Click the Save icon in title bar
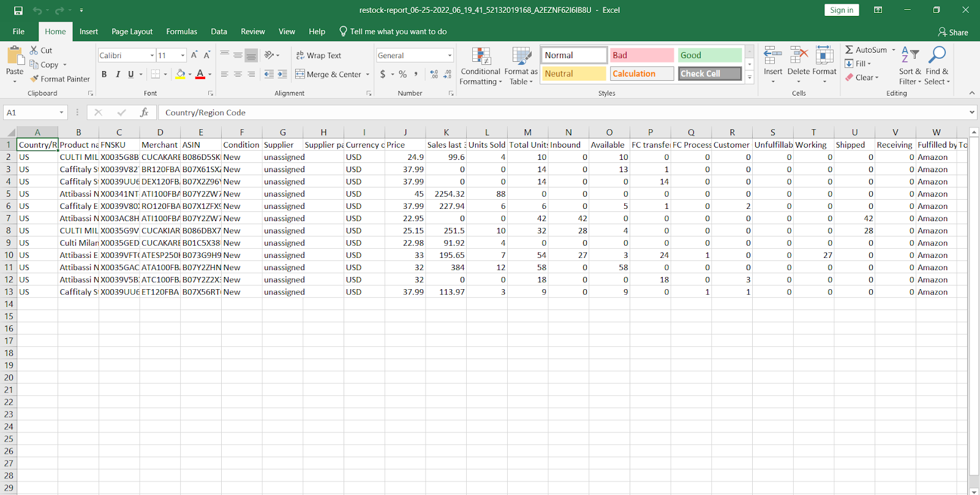The image size is (980, 495). [x=18, y=10]
